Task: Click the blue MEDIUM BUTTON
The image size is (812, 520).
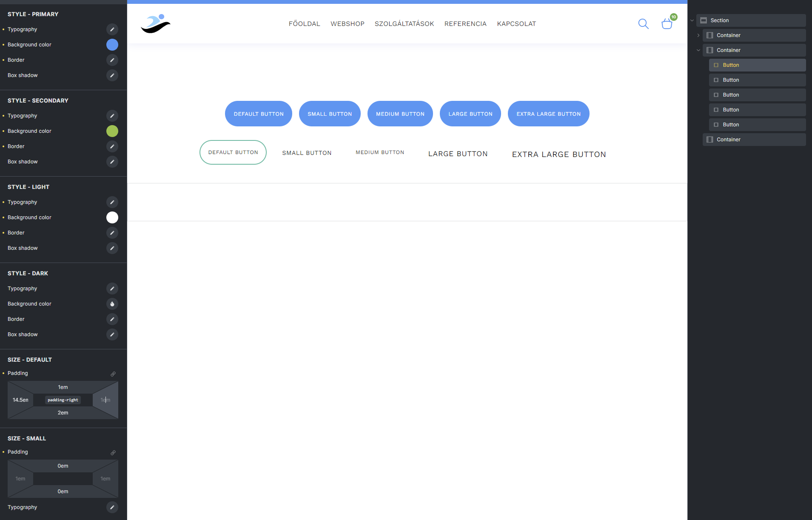Action: point(400,114)
